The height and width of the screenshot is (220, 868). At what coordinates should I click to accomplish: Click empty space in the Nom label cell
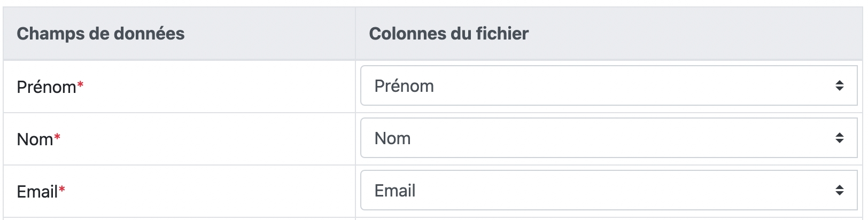tap(224, 139)
